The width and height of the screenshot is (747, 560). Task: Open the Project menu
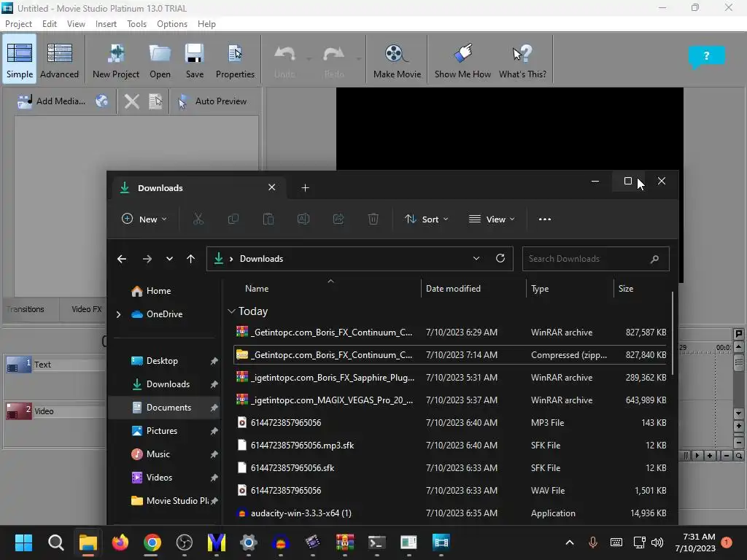pos(18,24)
